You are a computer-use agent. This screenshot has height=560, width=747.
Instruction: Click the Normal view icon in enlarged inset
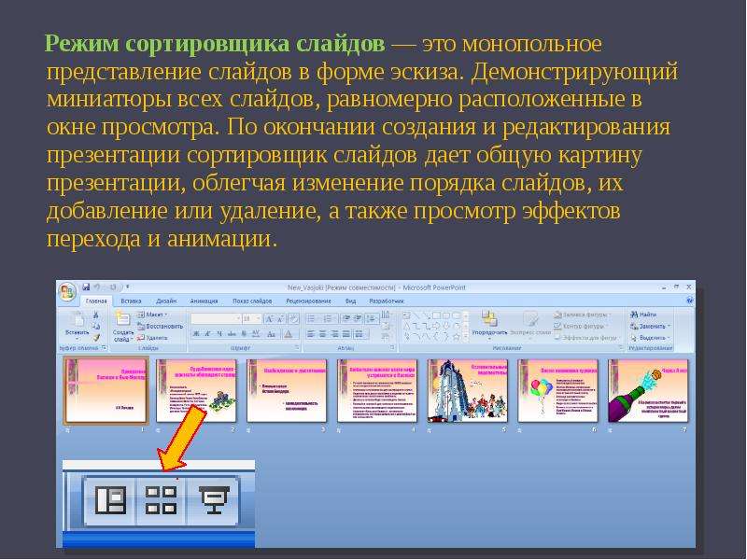[111, 500]
